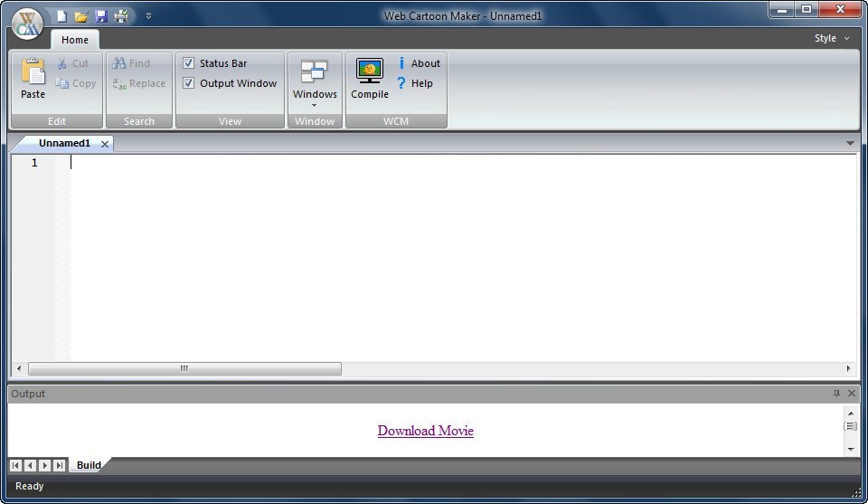
Task: Paste clipboard contents with the Paste button
Action: click(x=33, y=79)
